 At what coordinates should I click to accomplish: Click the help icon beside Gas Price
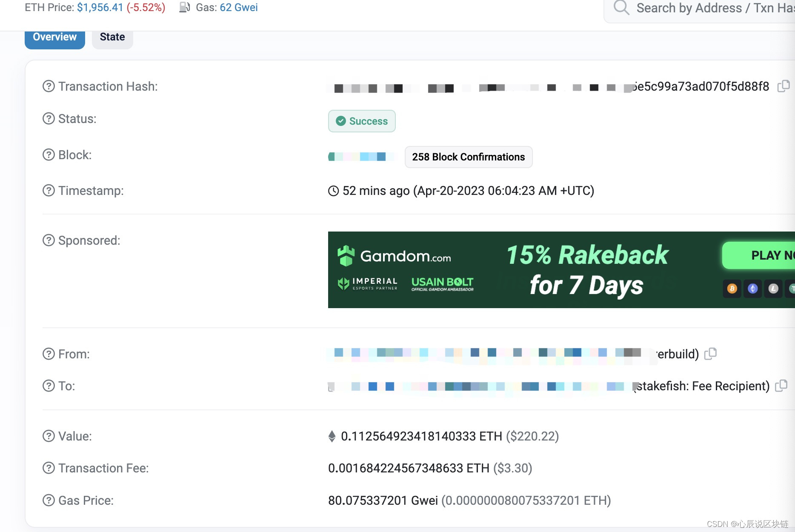tap(49, 501)
